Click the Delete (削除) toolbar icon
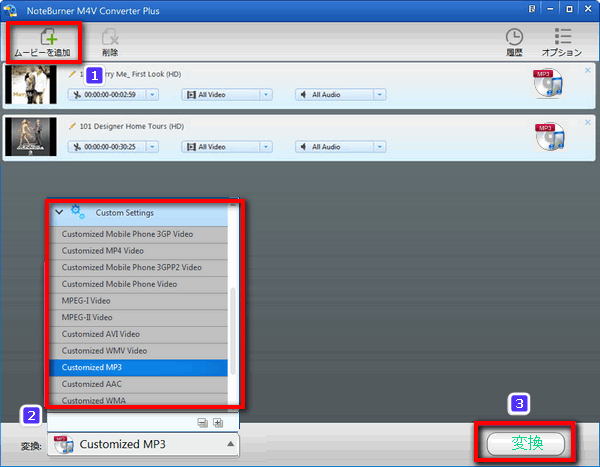This screenshot has height=467, width=600. 110,37
